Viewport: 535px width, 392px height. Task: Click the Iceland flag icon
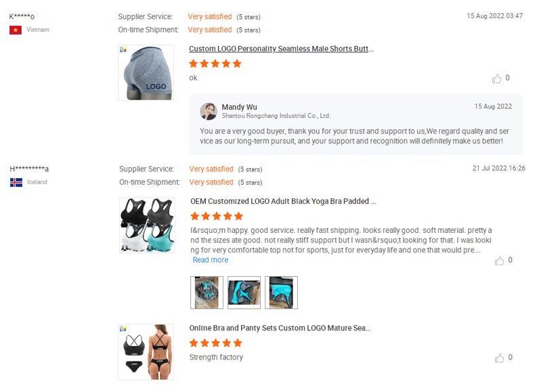[16, 183]
